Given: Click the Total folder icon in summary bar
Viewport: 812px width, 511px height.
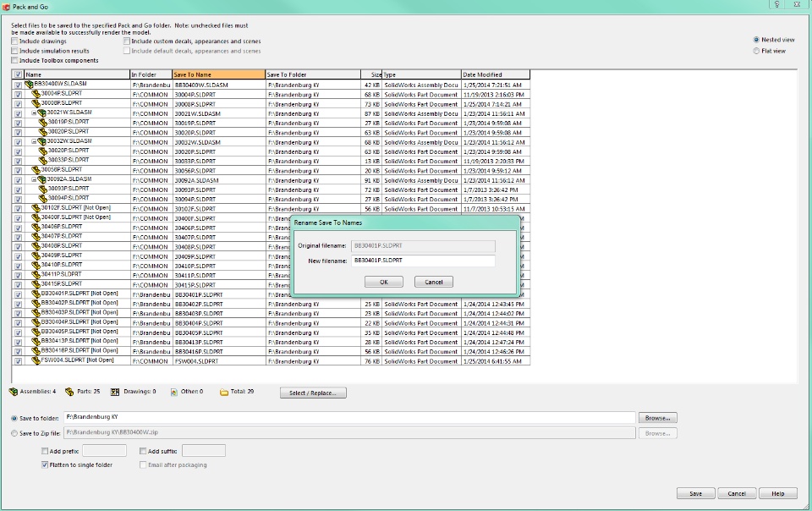Looking at the screenshot, I should click(x=223, y=392).
